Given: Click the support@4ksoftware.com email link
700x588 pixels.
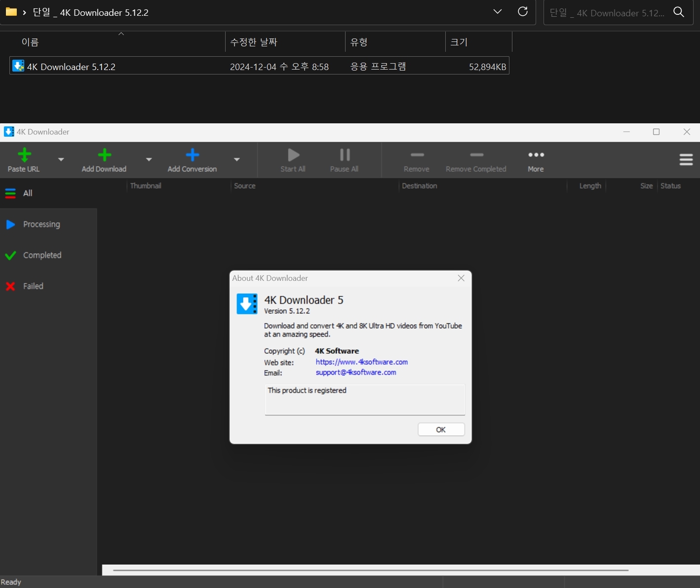Looking at the screenshot, I should [356, 372].
